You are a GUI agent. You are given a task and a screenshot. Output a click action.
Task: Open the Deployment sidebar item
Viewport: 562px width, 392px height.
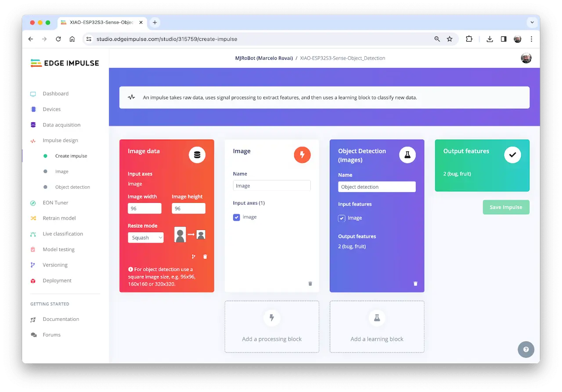[57, 281]
